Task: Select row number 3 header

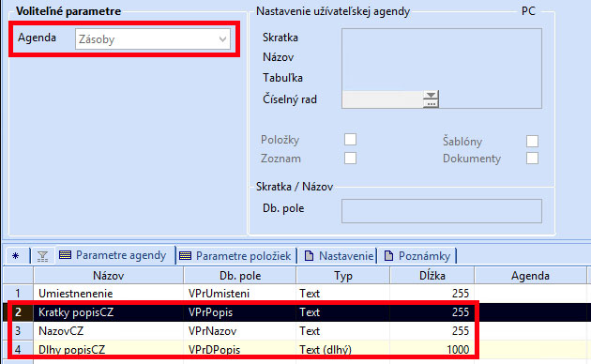Action: pyautogui.click(x=18, y=331)
